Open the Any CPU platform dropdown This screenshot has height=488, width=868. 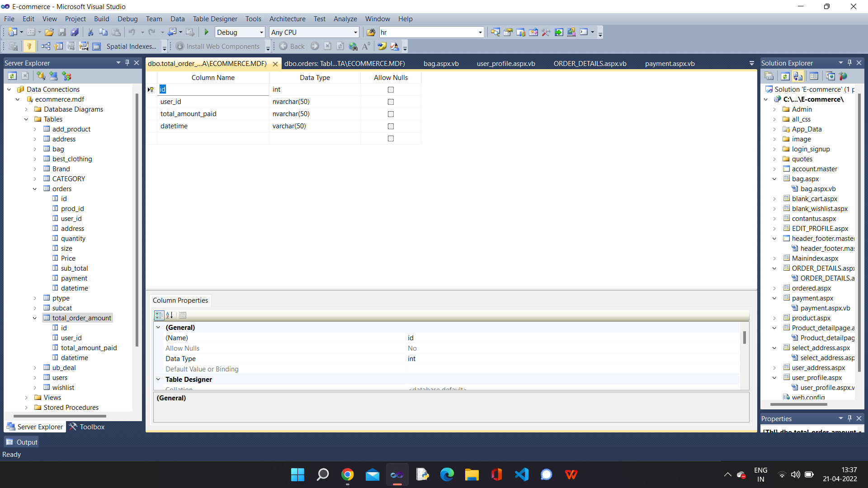pos(355,32)
